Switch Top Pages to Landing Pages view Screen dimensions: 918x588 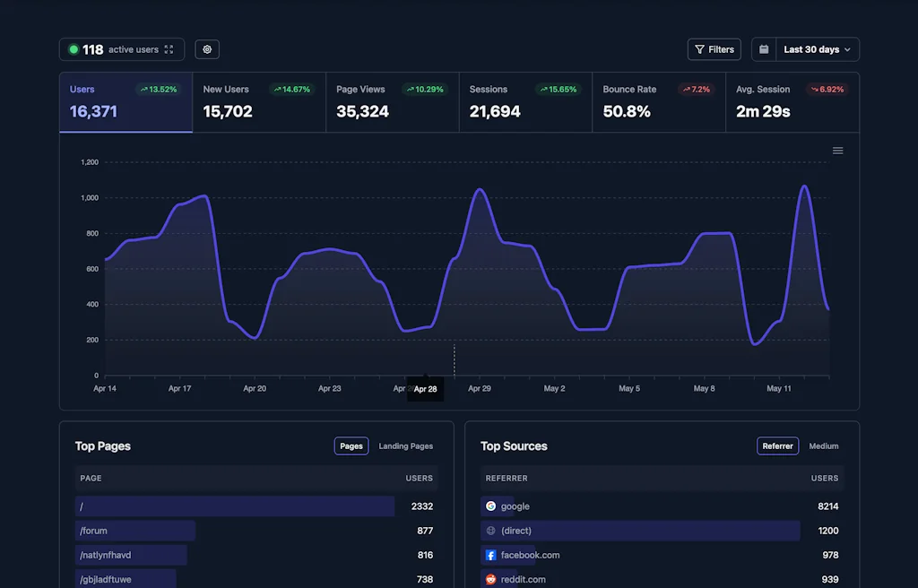click(405, 445)
